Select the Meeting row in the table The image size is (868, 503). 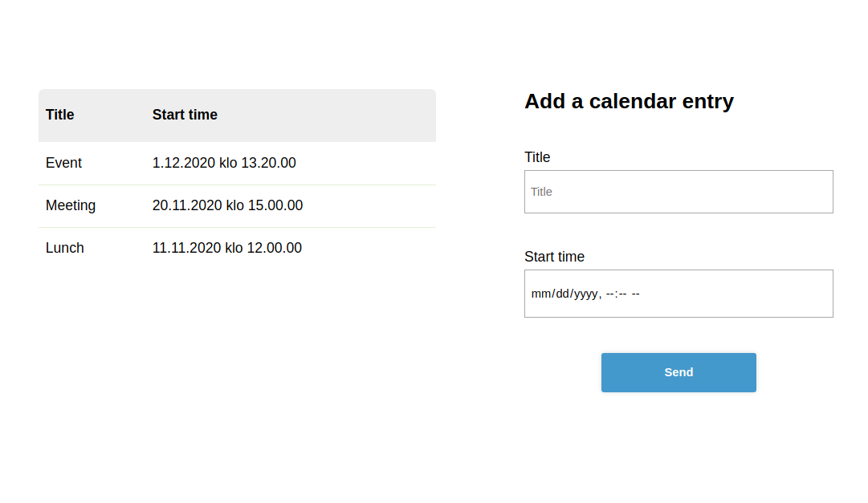point(71,205)
